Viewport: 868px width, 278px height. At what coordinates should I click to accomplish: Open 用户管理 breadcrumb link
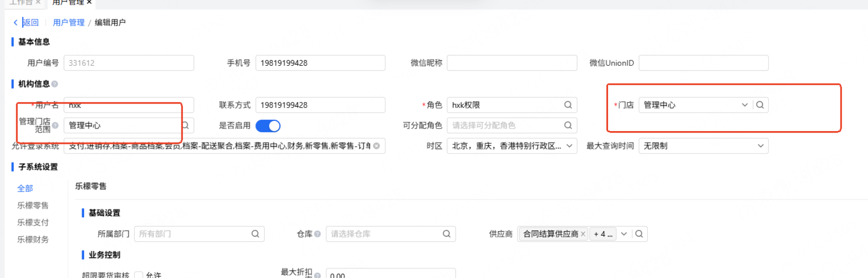[x=69, y=22]
